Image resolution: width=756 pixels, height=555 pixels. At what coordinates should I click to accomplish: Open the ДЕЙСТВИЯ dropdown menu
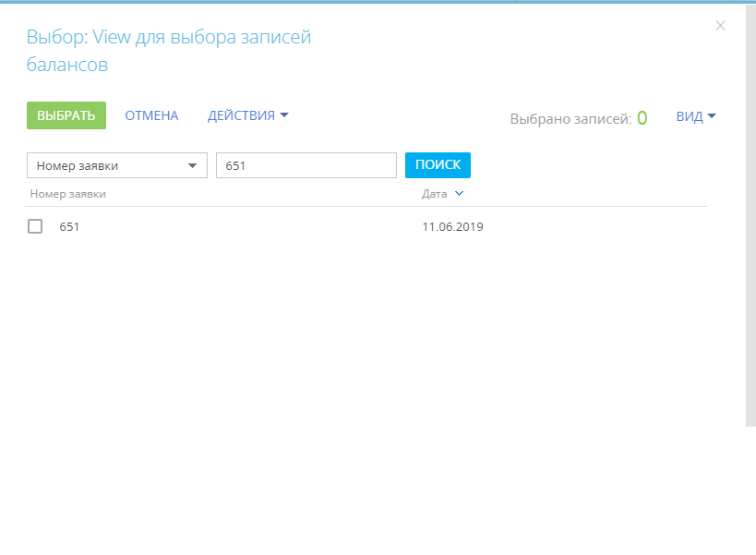[x=247, y=115]
